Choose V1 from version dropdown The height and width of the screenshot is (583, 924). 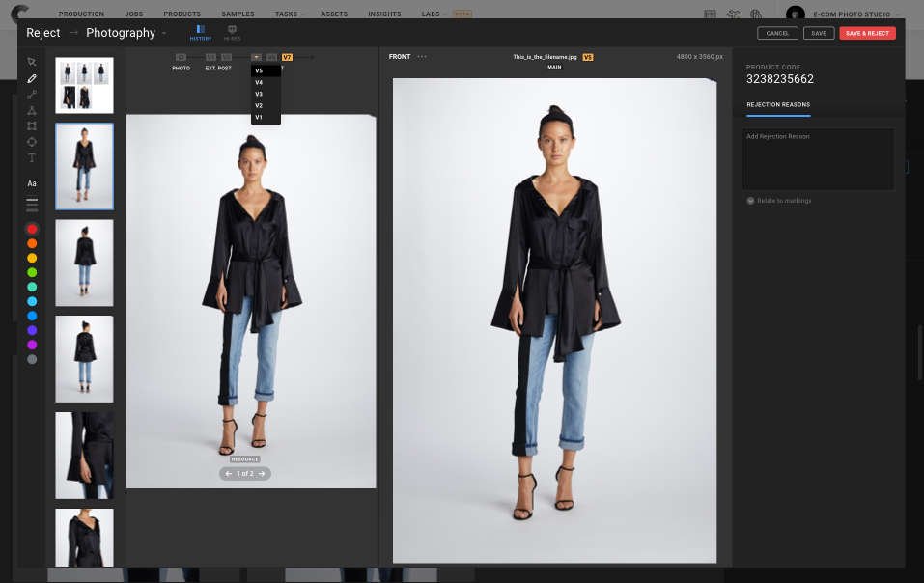point(266,117)
